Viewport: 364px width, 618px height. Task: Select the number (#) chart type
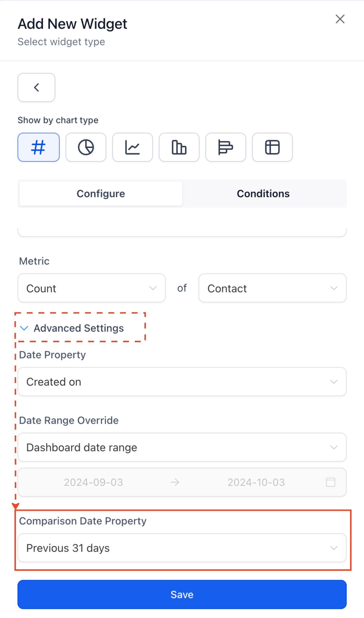[38, 147]
